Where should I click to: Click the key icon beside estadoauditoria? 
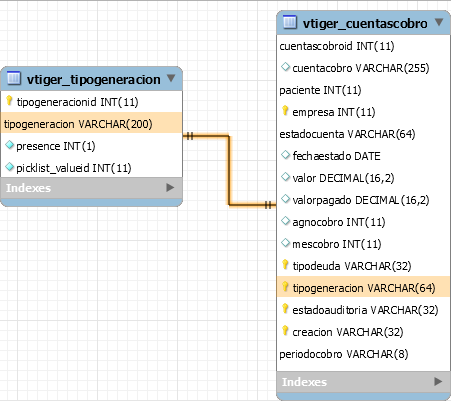click(x=285, y=308)
